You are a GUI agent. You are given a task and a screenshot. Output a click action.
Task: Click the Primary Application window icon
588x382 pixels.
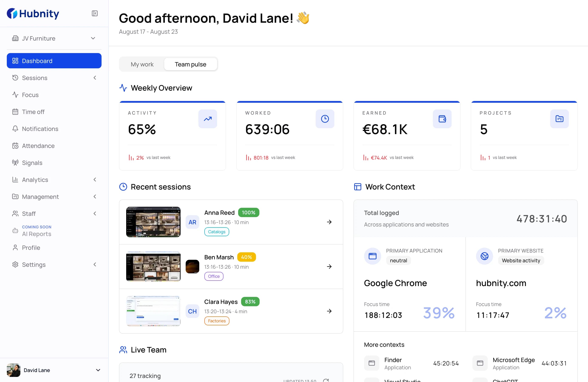[x=372, y=256]
